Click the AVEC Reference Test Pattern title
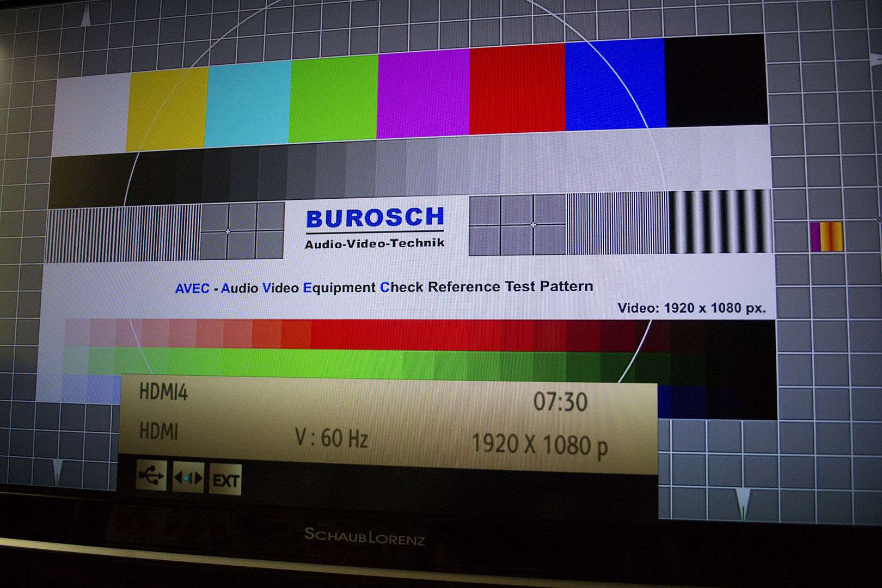Image resolution: width=882 pixels, height=588 pixels. pyautogui.click(x=384, y=287)
